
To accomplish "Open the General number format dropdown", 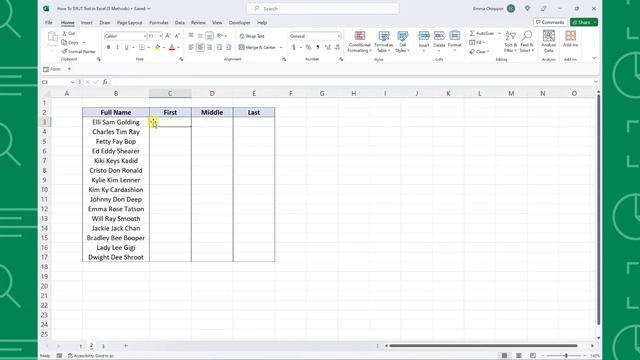I will 315,36.
